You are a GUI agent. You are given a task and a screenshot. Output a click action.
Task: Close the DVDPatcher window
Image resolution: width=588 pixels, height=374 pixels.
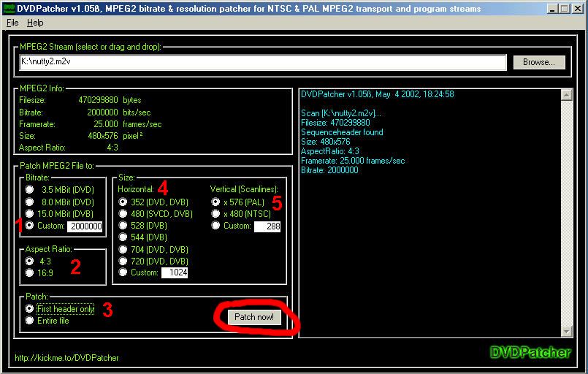pyautogui.click(x=578, y=9)
